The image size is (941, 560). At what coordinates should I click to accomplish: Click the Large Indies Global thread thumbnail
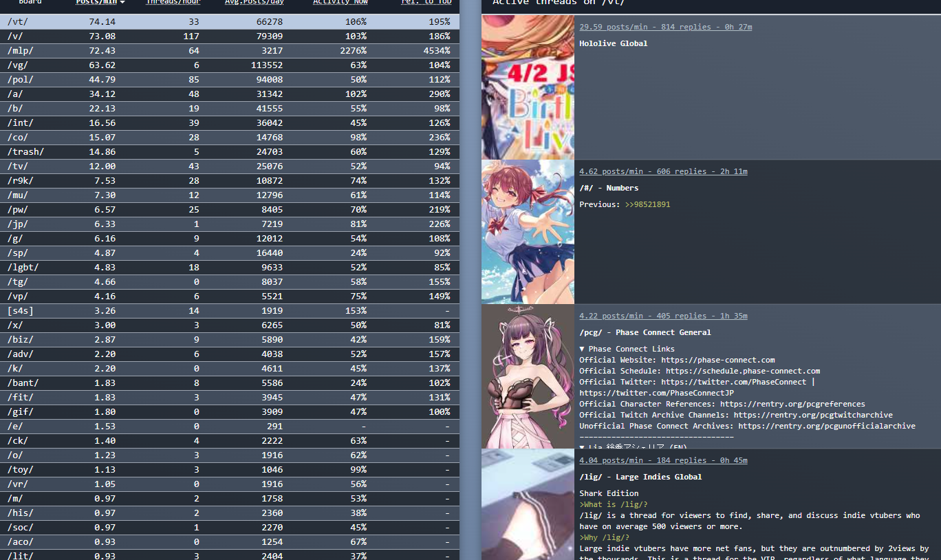(528, 504)
